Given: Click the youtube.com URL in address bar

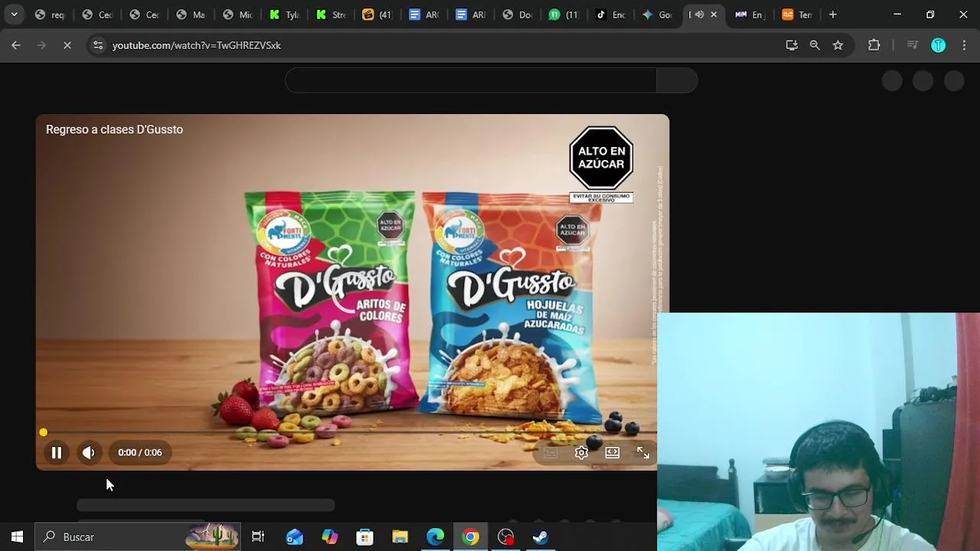Looking at the screenshot, I should (x=197, y=45).
